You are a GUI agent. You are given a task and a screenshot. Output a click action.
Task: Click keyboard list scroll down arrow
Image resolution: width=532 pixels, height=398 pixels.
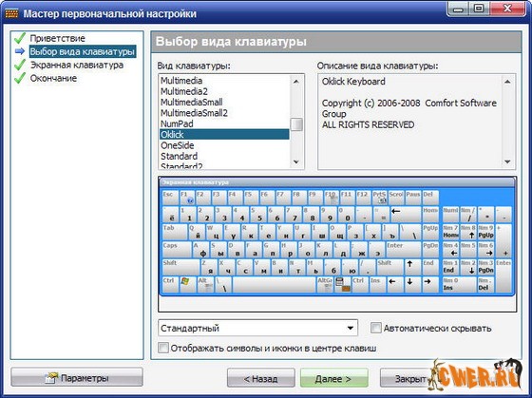point(296,162)
